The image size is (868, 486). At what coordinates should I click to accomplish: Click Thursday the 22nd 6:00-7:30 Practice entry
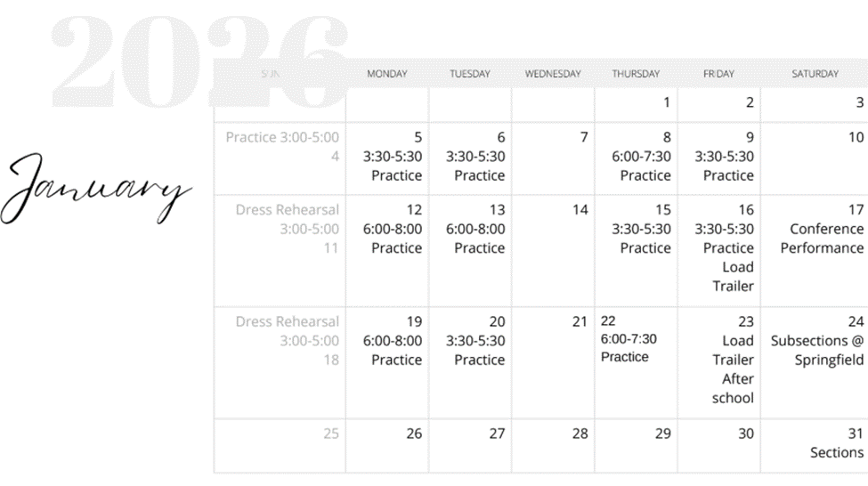tap(628, 348)
